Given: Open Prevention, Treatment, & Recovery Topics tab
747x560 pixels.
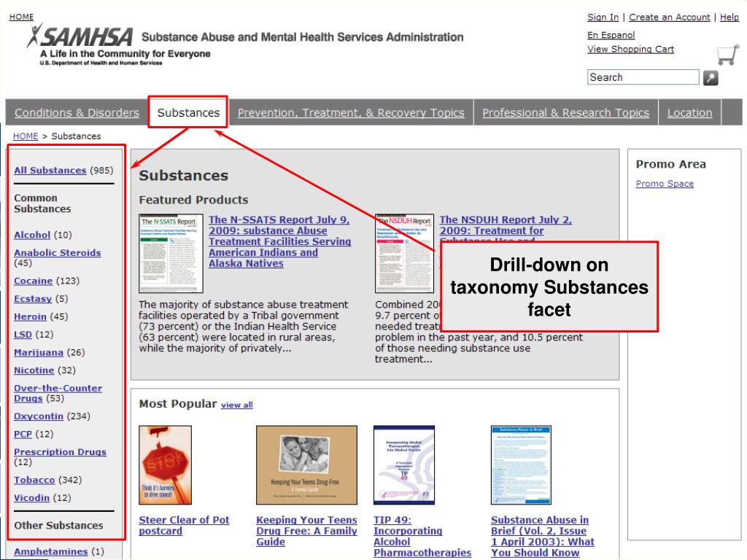Looking at the screenshot, I should coord(351,113).
